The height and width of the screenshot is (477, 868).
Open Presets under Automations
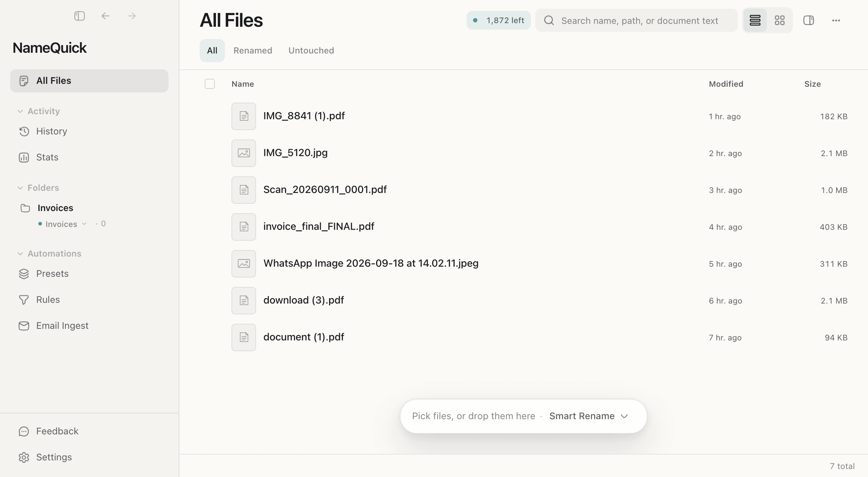click(x=89, y=274)
